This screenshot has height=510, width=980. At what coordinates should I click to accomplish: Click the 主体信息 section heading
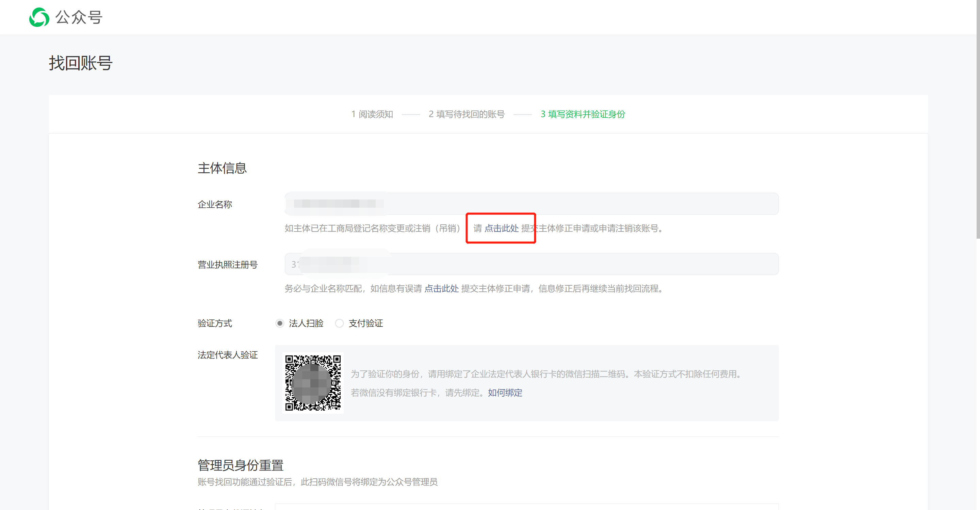[222, 168]
